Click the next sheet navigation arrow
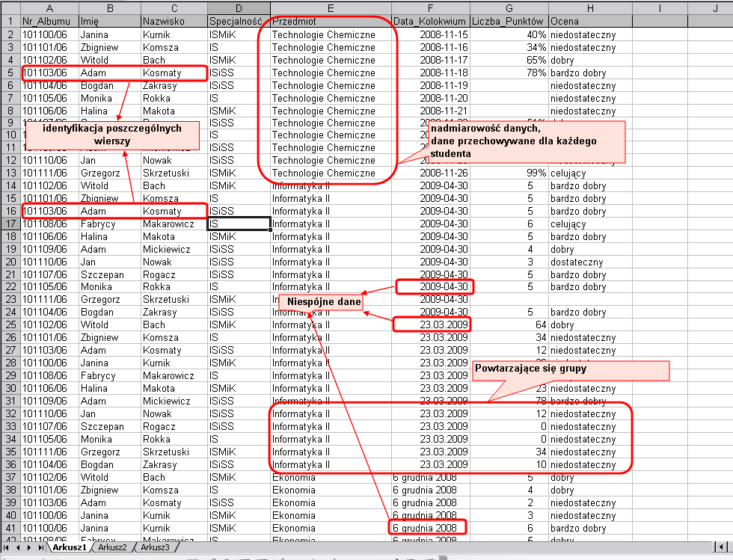The height and width of the screenshot is (560, 733). click(x=29, y=547)
